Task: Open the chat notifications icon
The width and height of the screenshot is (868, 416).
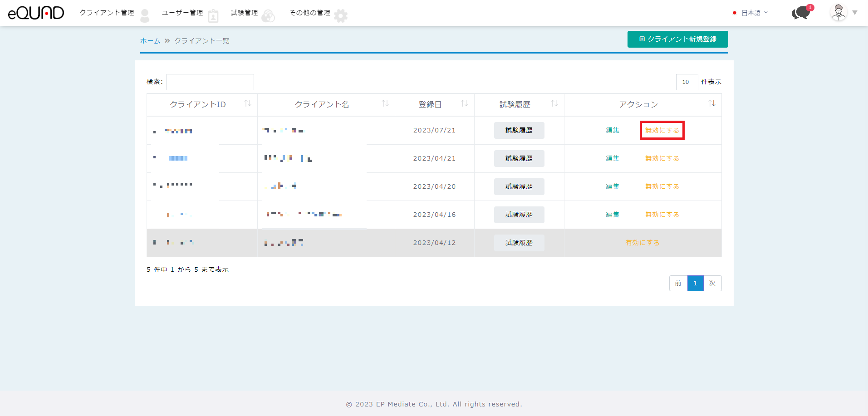Action: [801, 13]
